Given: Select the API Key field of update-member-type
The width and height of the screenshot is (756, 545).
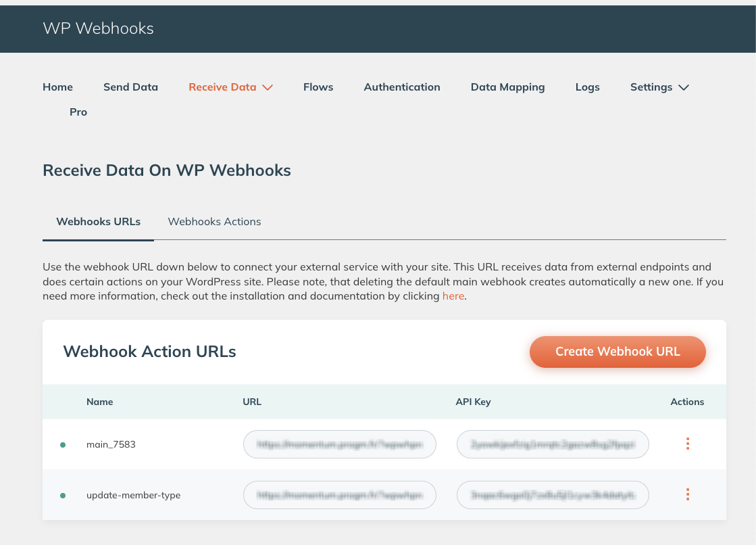Looking at the screenshot, I should (x=553, y=494).
